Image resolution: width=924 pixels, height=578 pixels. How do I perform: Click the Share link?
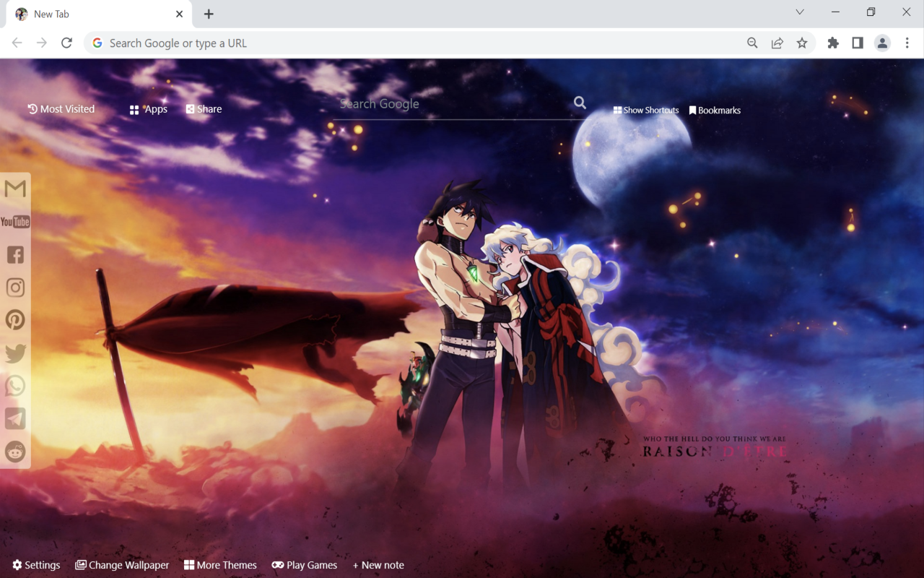[204, 109]
